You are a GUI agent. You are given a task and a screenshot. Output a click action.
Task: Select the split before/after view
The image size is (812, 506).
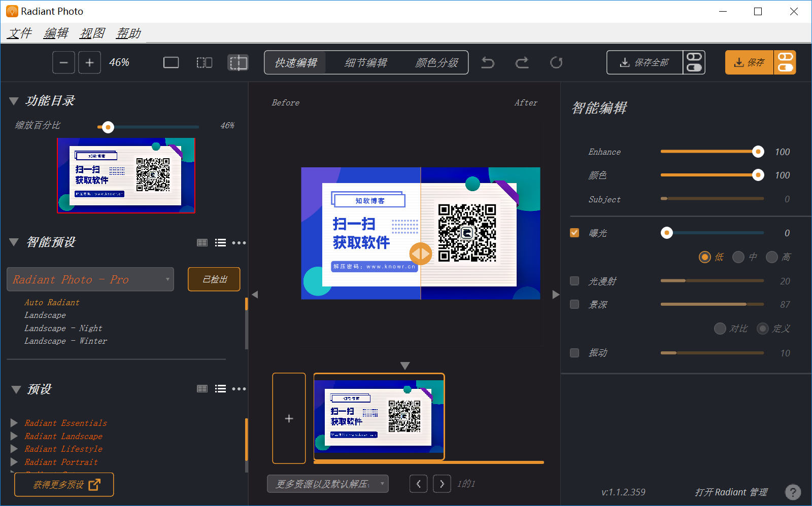tap(238, 62)
